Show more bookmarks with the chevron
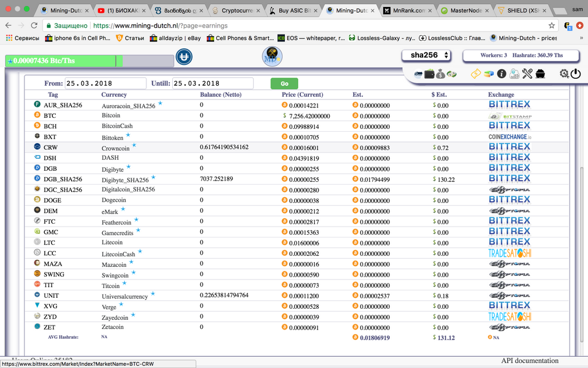This screenshot has height=368, width=588. (581, 38)
